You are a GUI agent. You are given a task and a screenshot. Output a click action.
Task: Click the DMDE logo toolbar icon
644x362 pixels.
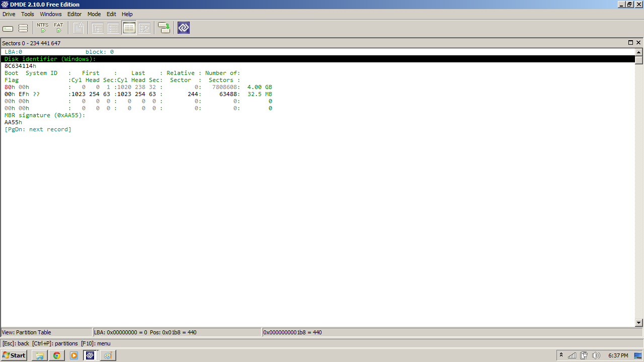(x=184, y=28)
